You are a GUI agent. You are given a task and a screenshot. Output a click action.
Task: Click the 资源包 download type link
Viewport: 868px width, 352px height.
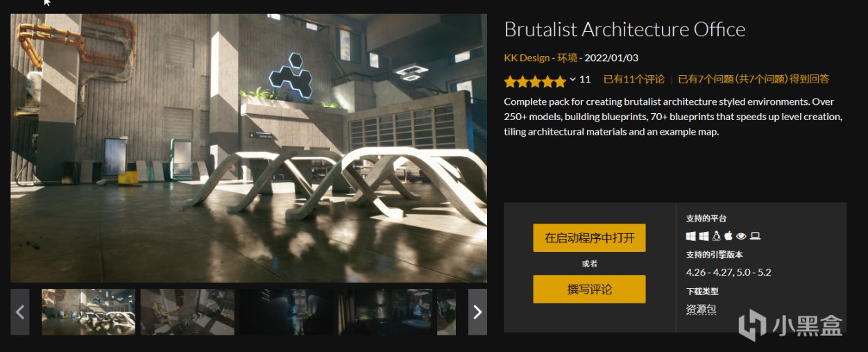(x=701, y=310)
